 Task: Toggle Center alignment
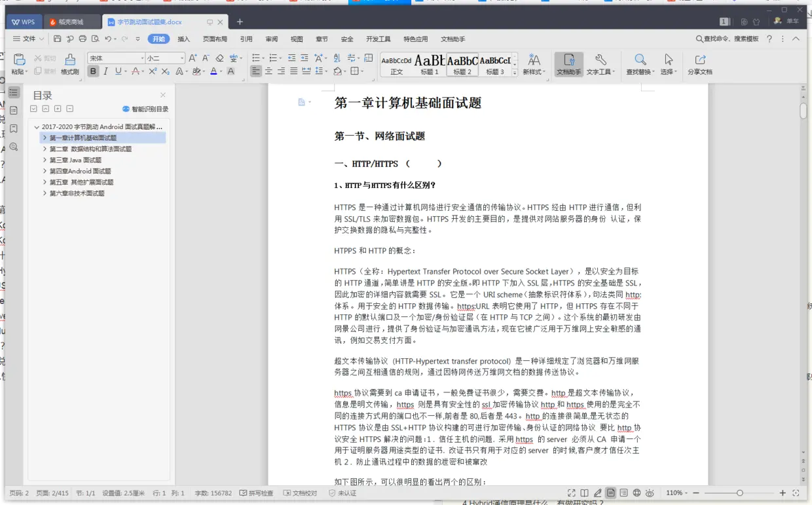point(268,71)
